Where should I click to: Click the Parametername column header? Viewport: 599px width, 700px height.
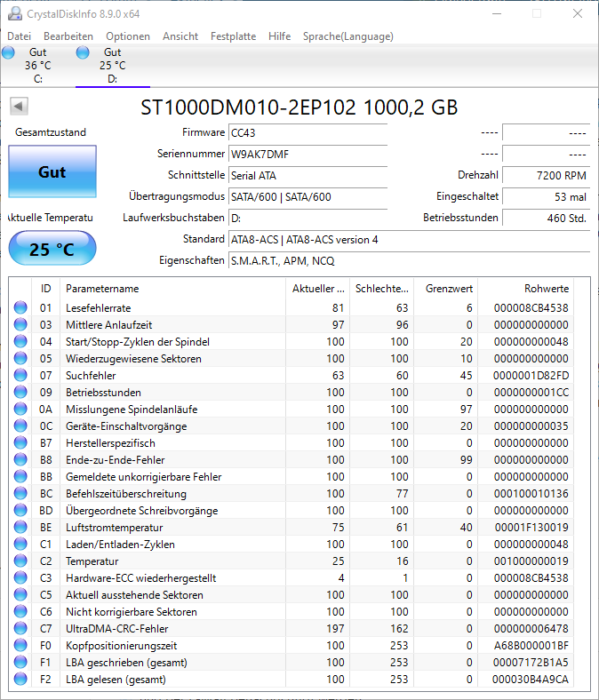pos(172,289)
